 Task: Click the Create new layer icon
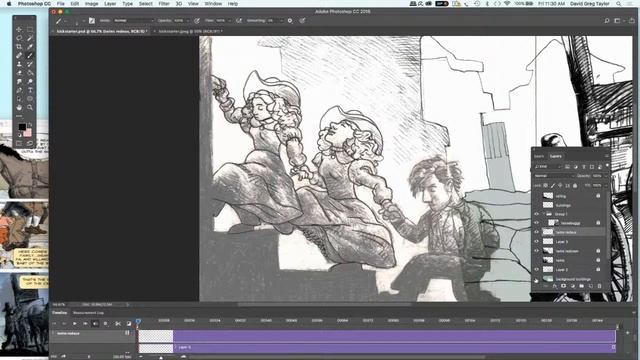(x=590, y=287)
